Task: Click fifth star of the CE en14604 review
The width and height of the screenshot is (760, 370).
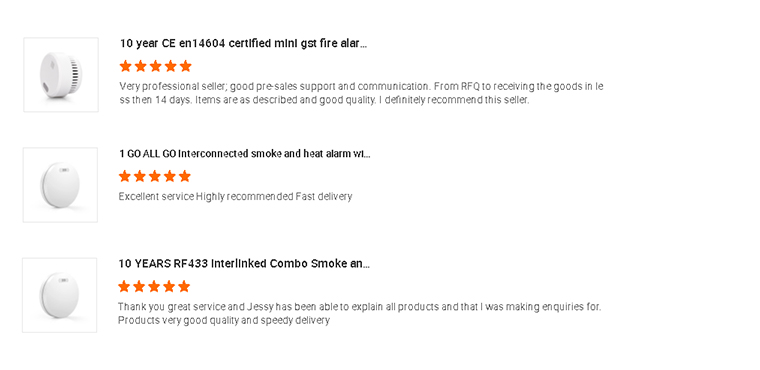Action: tap(186, 66)
